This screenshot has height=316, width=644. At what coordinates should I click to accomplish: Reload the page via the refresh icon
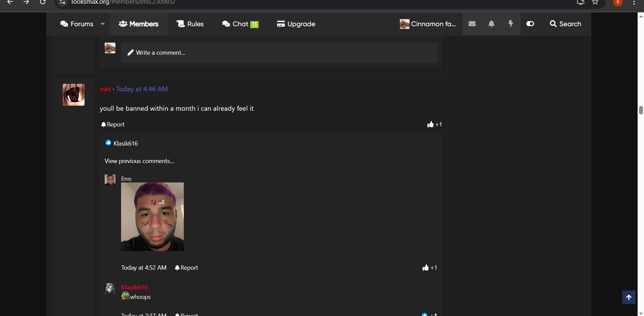[x=43, y=3]
